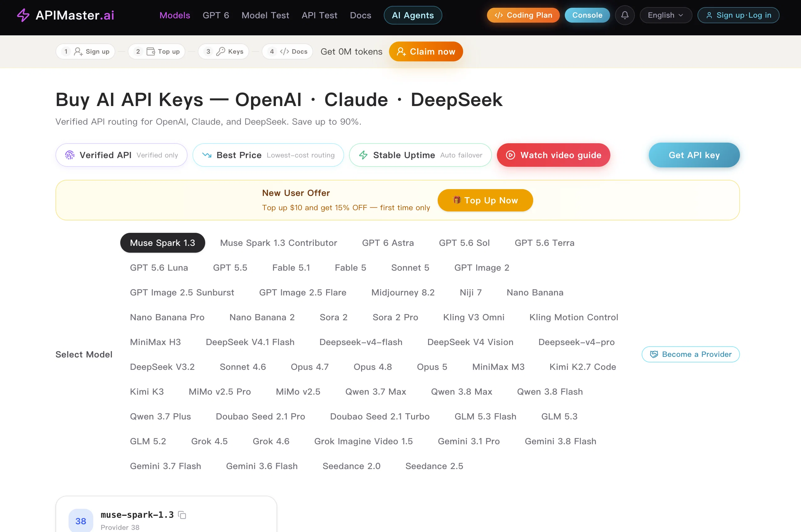
Task: Open Model Test in the navigation
Action: (265, 15)
